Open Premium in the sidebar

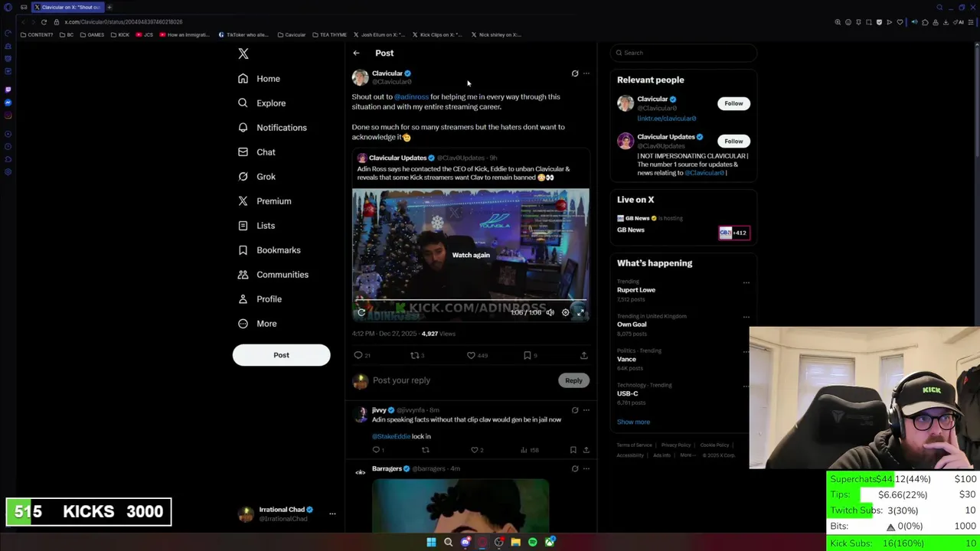coord(264,201)
